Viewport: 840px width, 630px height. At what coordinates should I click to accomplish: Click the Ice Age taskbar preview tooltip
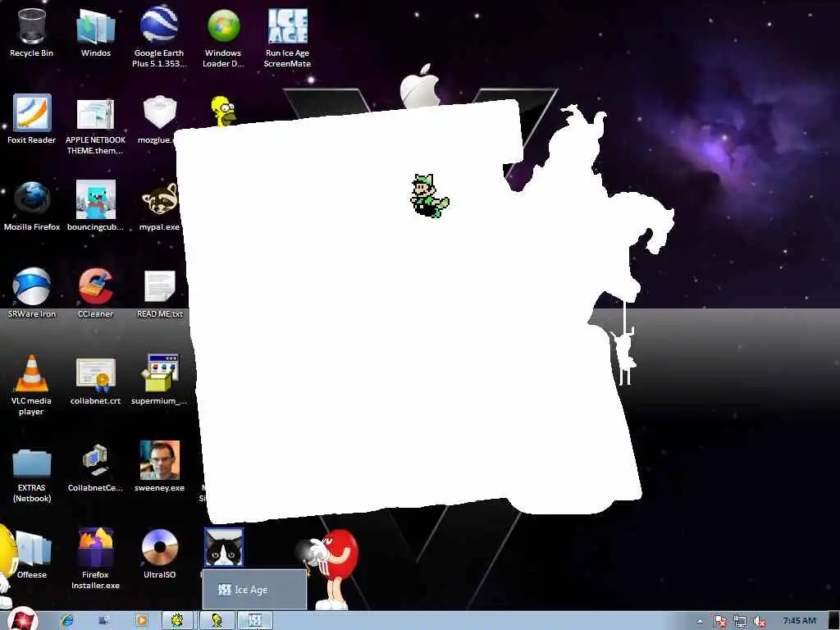click(x=254, y=589)
